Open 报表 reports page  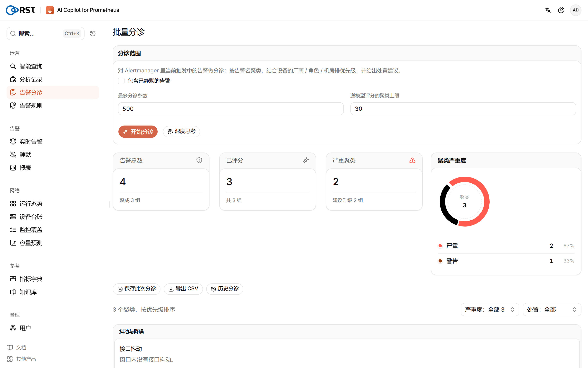(x=53, y=168)
